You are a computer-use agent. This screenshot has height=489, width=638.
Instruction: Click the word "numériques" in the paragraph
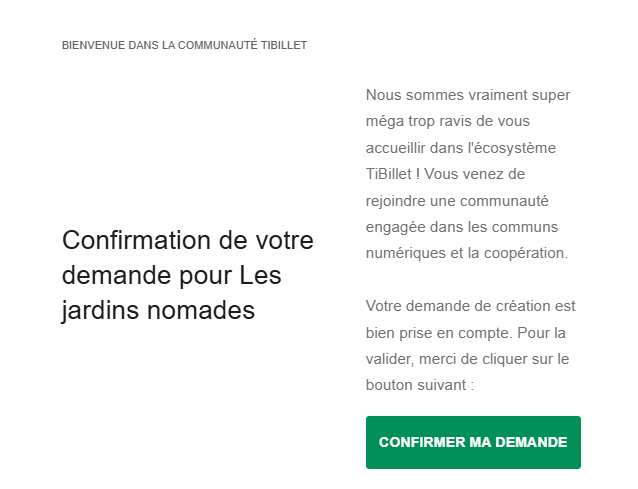[x=404, y=252]
